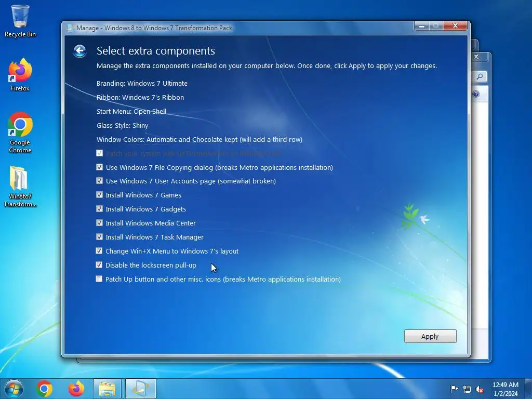
Task: Toggle the greyed-out UXThemePatcher checkbox
Action: point(99,153)
